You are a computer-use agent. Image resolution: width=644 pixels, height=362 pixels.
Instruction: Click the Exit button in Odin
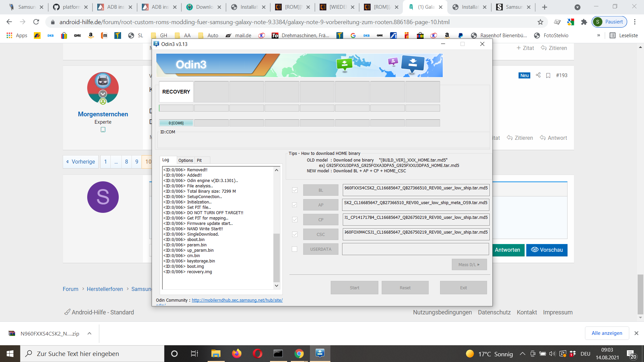click(x=463, y=288)
